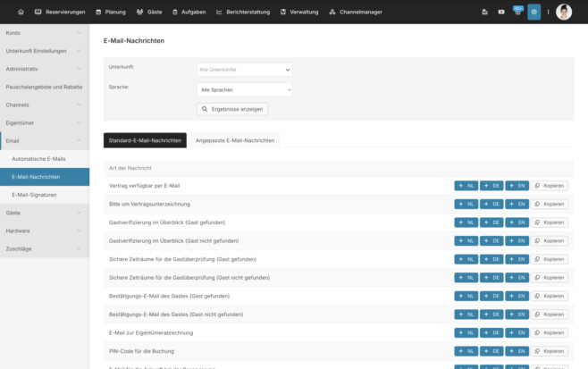Open Automatische E-Mails
Screen dimensions: 588x369
click(45, 159)
